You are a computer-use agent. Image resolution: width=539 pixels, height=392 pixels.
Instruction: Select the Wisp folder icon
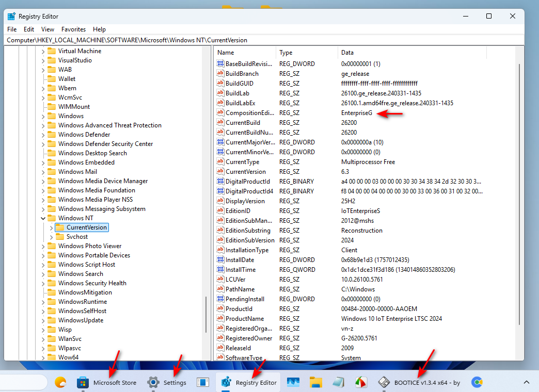[x=52, y=329]
